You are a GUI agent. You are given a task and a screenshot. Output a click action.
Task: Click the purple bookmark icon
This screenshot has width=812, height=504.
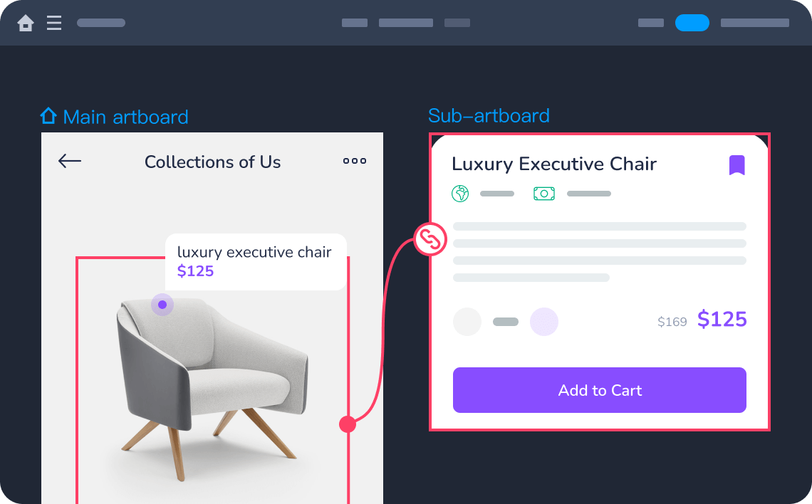(x=737, y=165)
